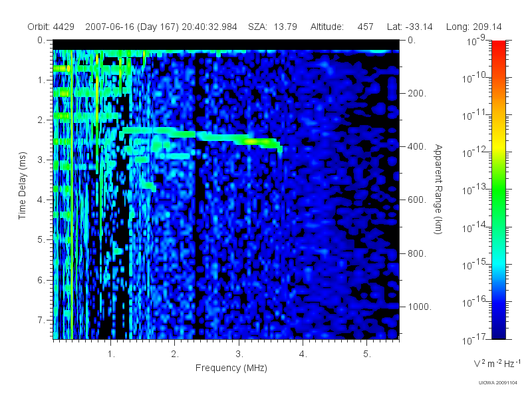Click the 'Lat: -33.14' header text
532x399 pixels.
(410, 27)
